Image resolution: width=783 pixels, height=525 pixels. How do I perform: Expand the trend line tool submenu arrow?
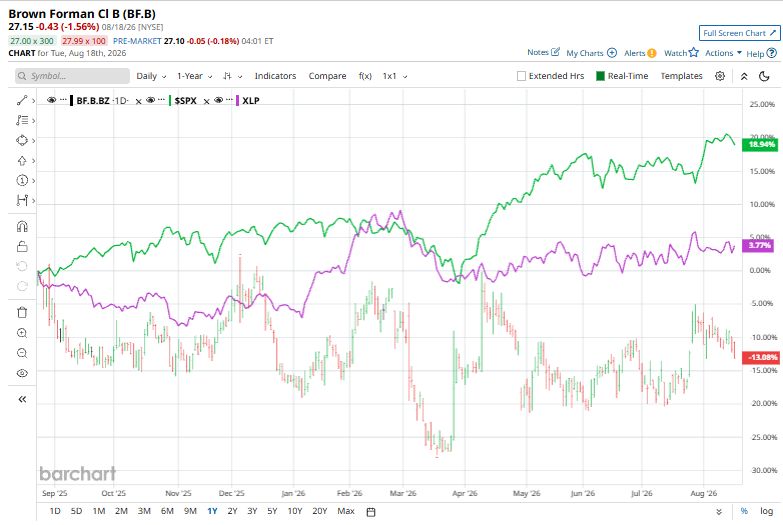(x=33, y=101)
